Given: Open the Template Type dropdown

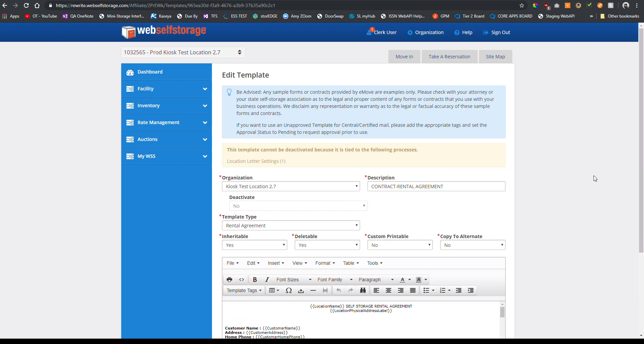Looking at the screenshot, I should pyautogui.click(x=291, y=226).
